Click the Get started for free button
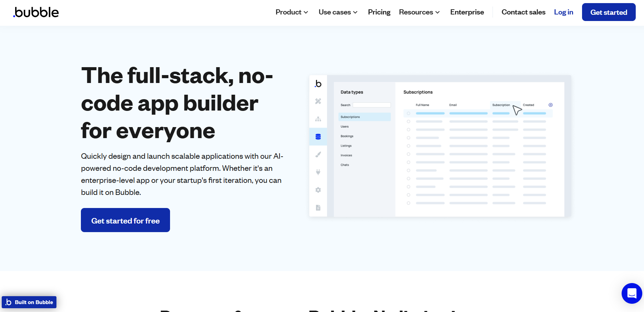The image size is (644, 312). 125,220
